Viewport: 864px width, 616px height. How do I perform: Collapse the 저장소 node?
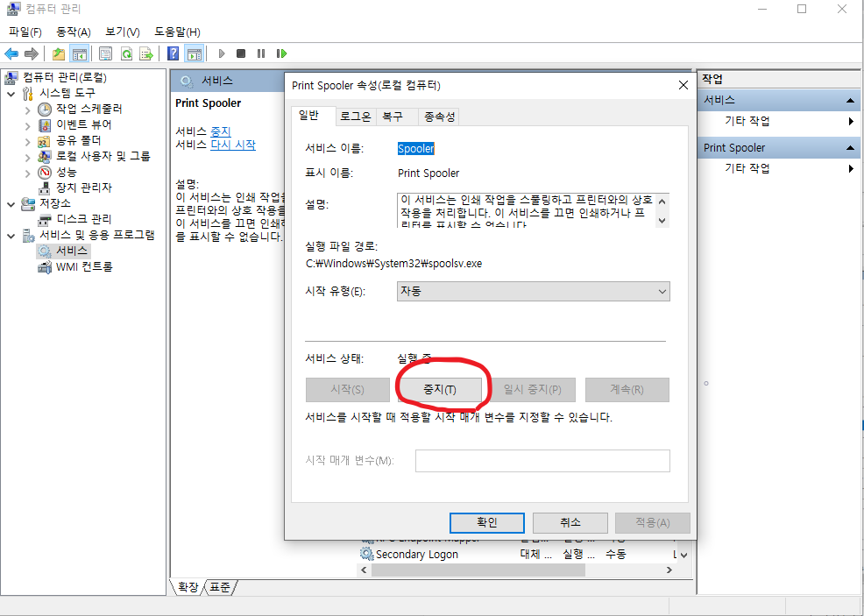pyautogui.click(x=11, y=204)
